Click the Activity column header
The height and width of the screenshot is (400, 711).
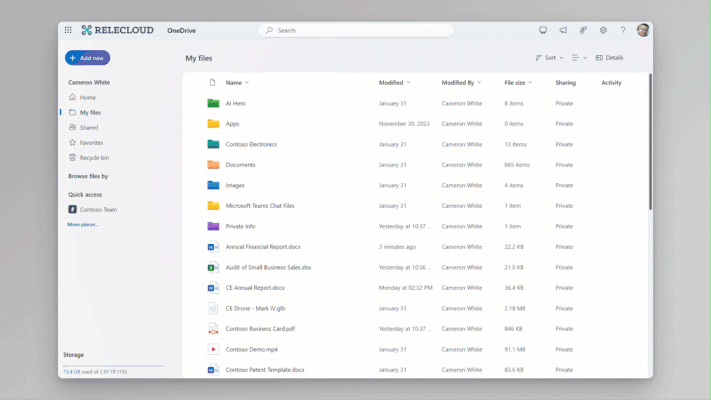pos(611,83)
